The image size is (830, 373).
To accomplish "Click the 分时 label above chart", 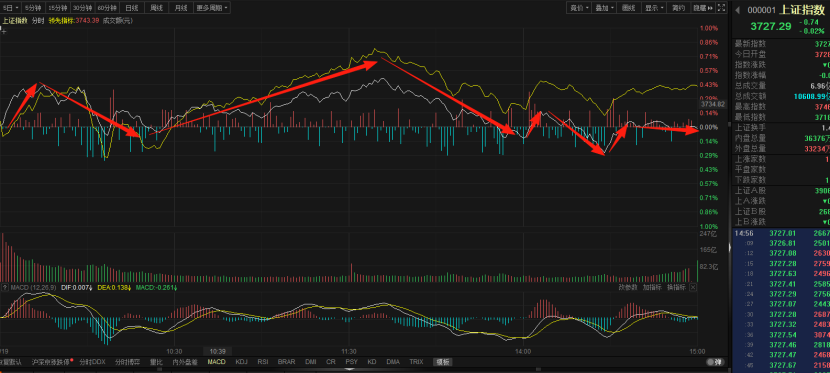I will click(38, 21).
